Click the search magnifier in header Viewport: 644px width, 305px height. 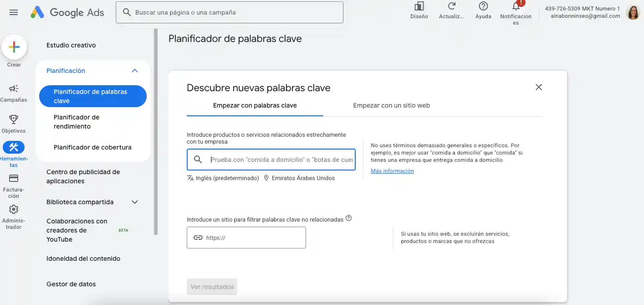pos(127,13)
